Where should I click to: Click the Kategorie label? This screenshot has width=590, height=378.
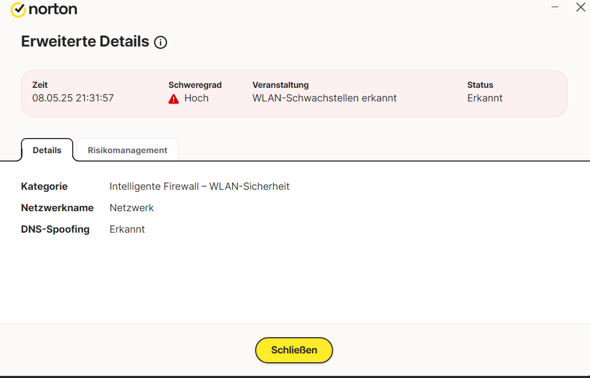44,187
